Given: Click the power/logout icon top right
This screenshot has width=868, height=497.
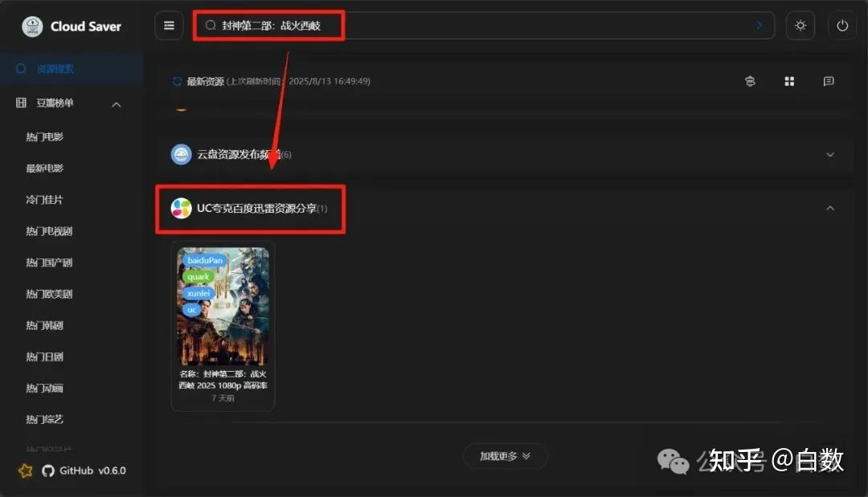Looking at the screenshot, I should tap(841, 25).
